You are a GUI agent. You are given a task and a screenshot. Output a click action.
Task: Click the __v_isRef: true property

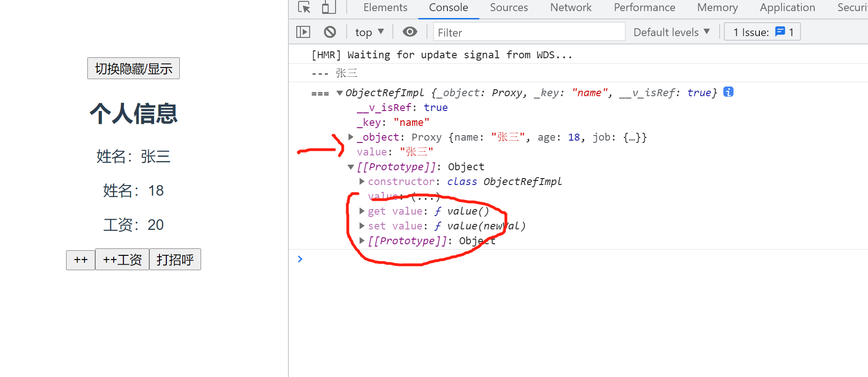click(x=402, y=107)
